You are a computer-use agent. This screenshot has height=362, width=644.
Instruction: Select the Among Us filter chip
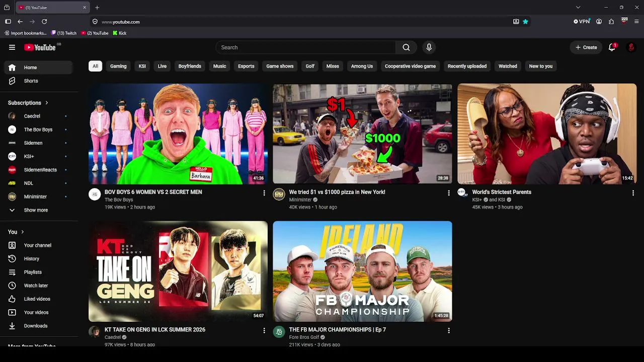tap(362, 66)
